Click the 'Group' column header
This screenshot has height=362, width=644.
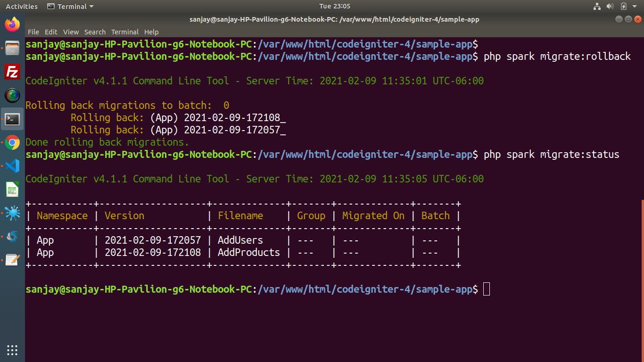311,216
